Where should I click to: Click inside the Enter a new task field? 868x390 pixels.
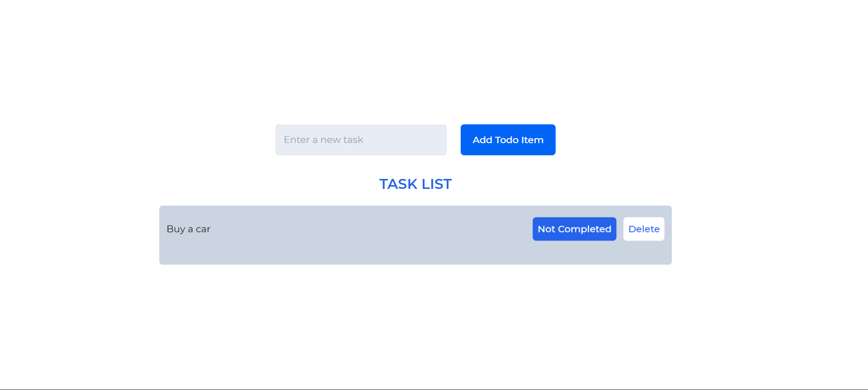(360, 140)
